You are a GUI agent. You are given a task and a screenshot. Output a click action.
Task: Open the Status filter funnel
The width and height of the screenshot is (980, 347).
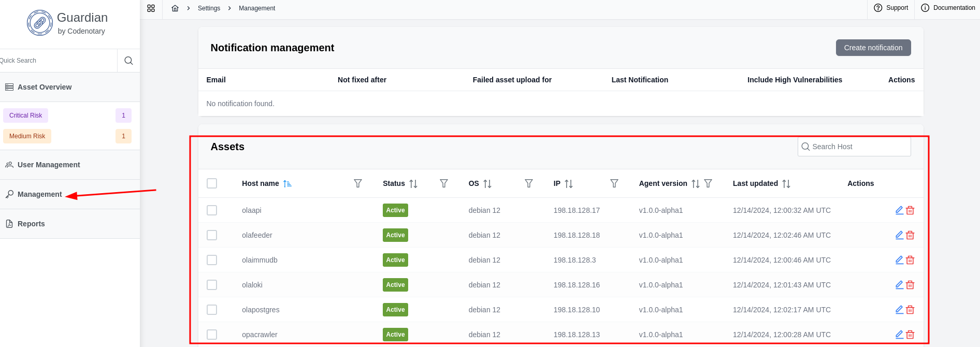click(x=444, y=183)
